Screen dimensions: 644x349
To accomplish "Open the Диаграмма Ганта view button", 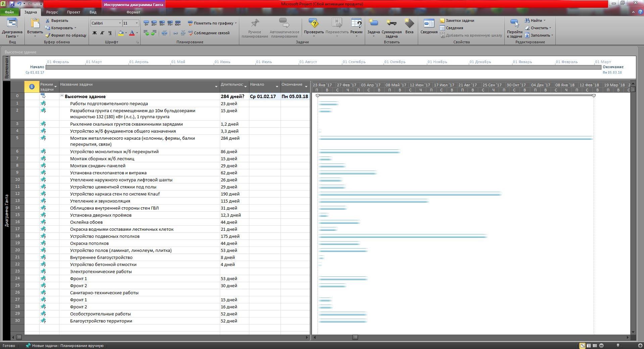I will coord(12,28).
